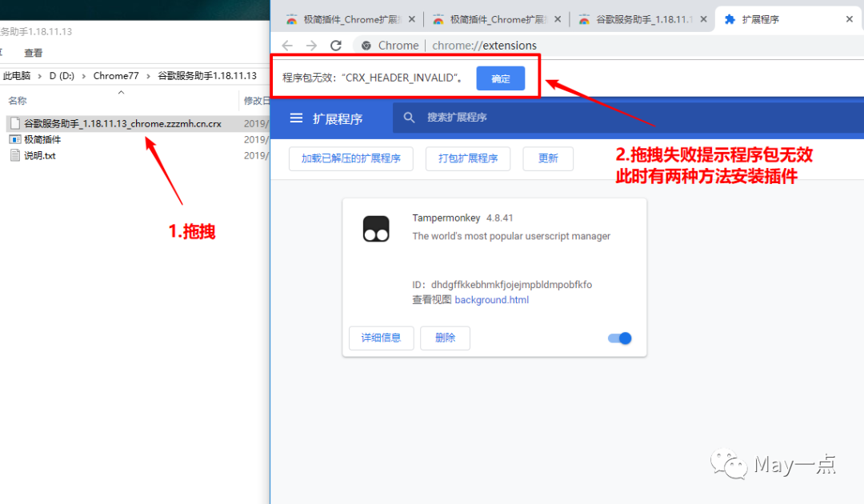Click the 说明.txt file icon in Explorer
864x504 pixels.
[x=15, y=155]
